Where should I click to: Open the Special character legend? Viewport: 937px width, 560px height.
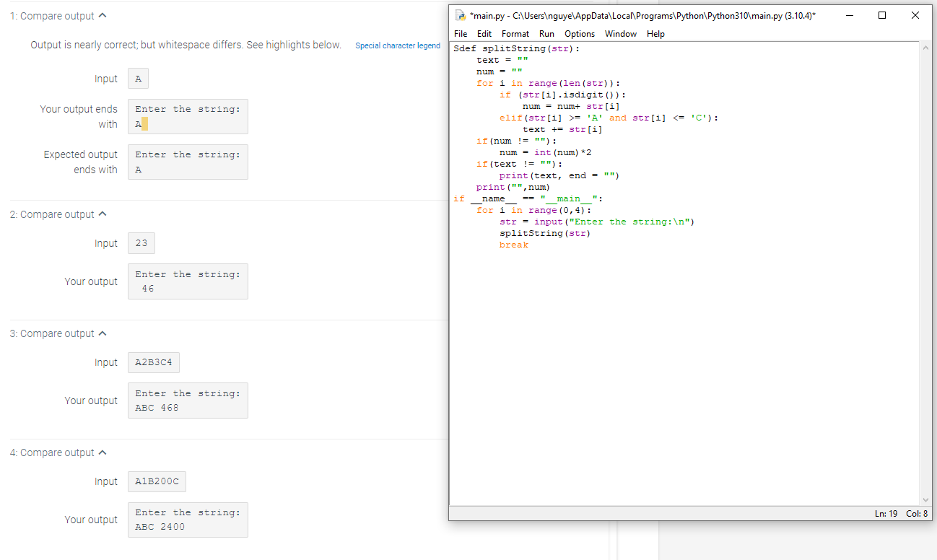[398, 45]
